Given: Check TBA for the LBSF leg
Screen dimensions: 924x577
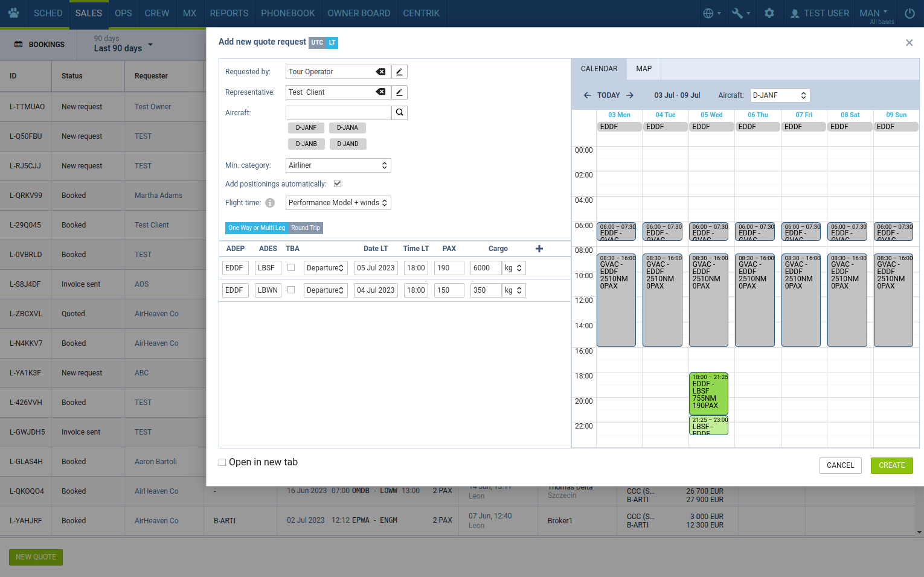Looking at the screenshot, I should pos(291,267).
